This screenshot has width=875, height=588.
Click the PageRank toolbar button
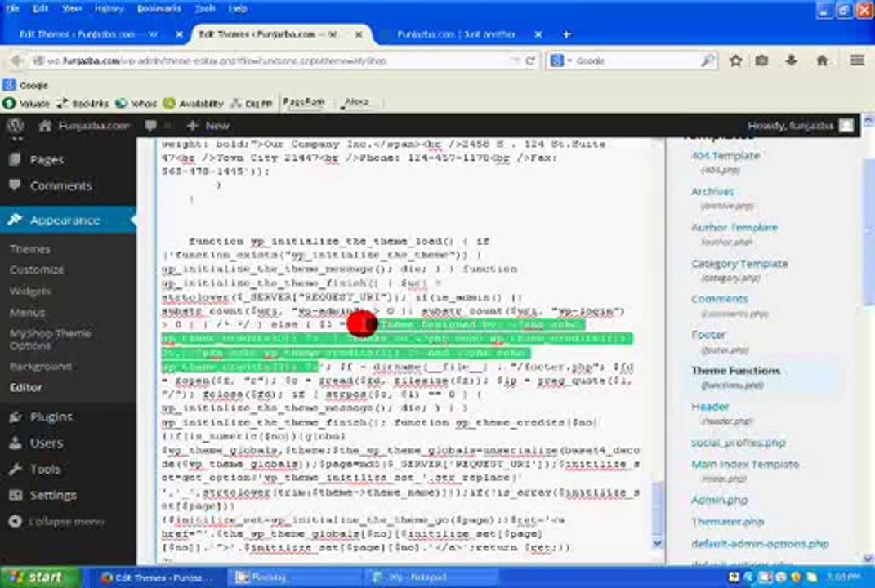point(304,102)
